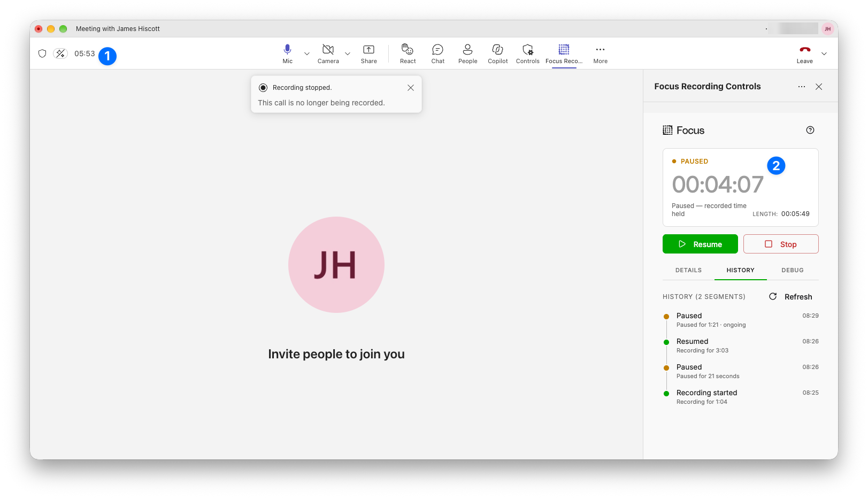Dismiss the Recording stopped notification
The height and width of the screenshot is (499, 868).
click(411, 88)
